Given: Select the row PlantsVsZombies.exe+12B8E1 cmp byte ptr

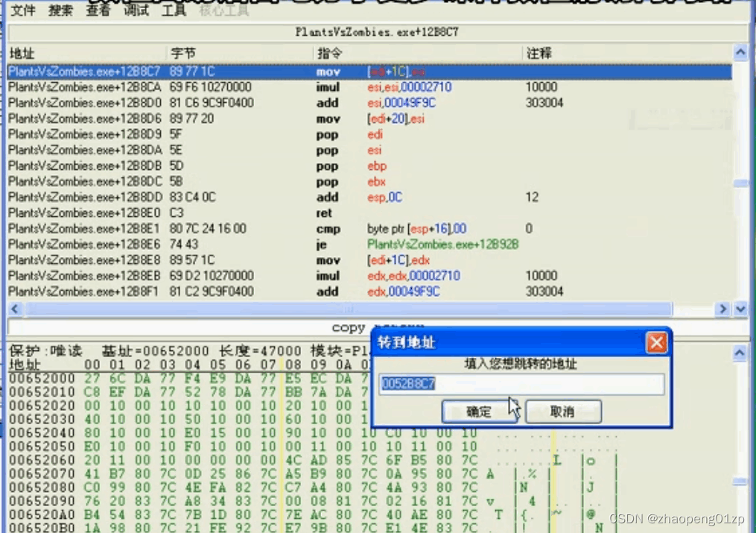Looking at the screenshot, I should 369,229.
